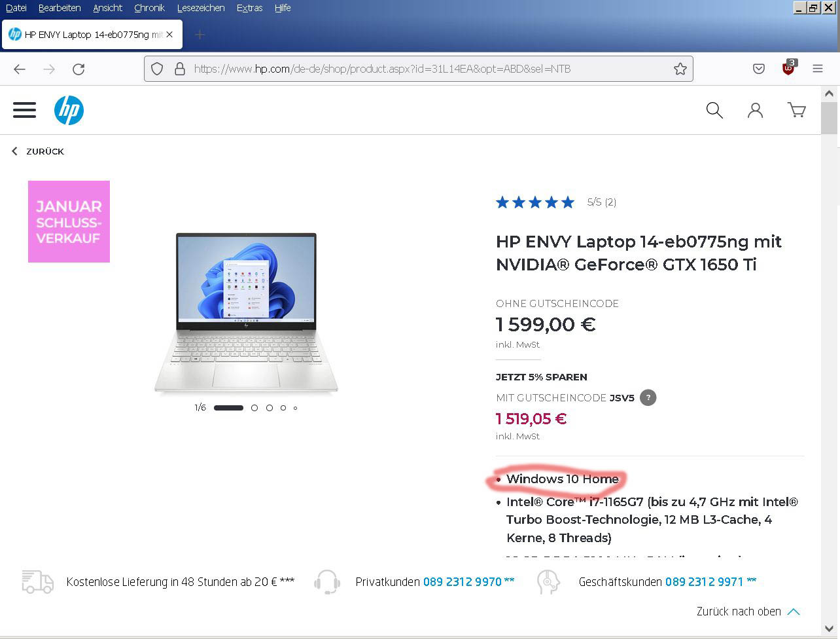Open the shopping cart icon
The image size is (840, 639).
point(797,110)
